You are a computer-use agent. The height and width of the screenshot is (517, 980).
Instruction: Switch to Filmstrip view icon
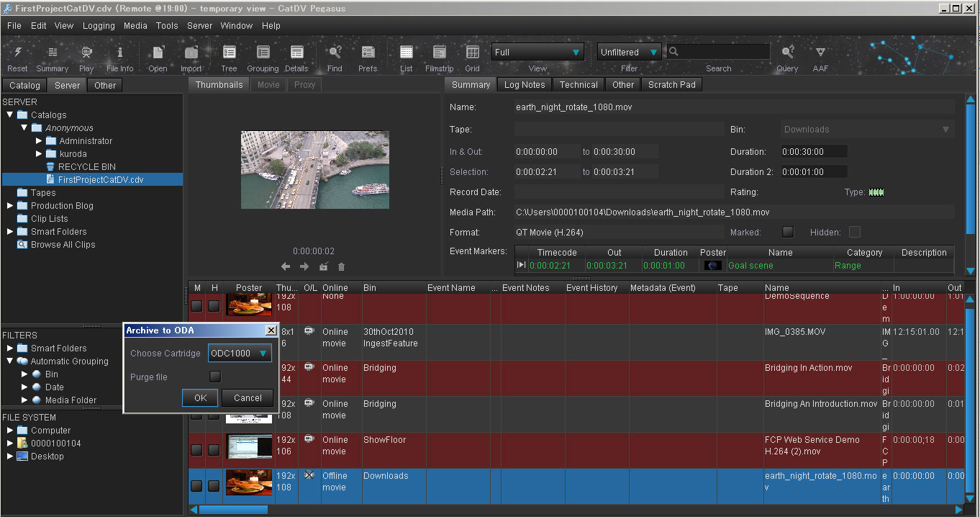click(439, 53)
